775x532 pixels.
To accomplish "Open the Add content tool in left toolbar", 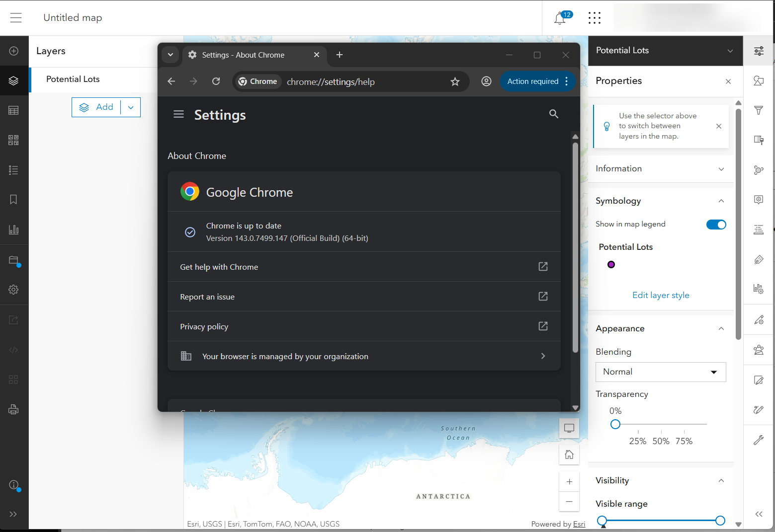I will tap(14, 51).
